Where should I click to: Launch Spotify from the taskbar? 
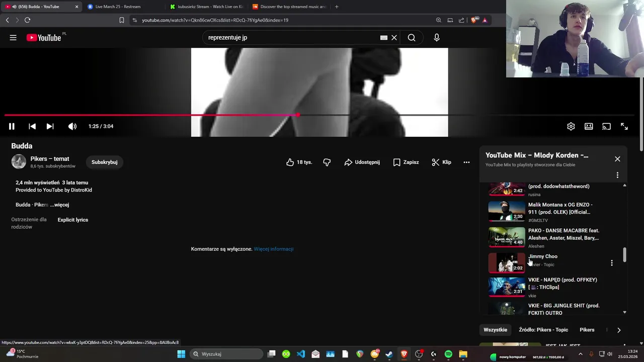448,354
